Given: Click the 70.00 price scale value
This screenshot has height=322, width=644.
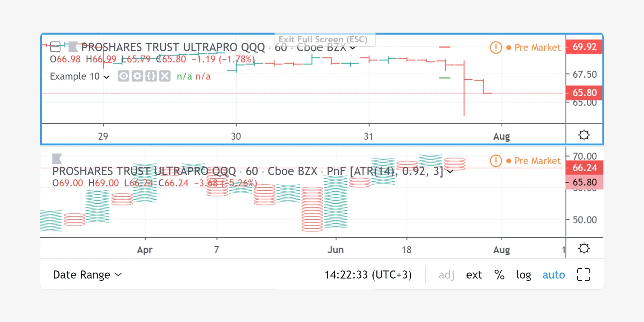Looking at the screenshot, I should coord(585,156).
